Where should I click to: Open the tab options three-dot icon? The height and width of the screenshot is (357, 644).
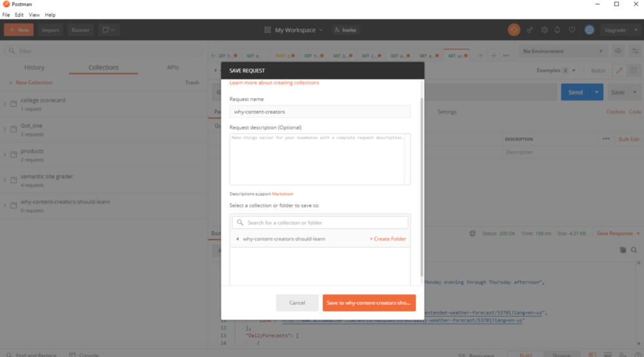506,55
